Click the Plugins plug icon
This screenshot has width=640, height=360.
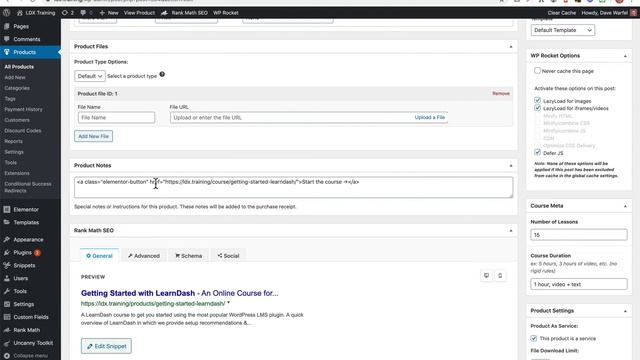(x=7, y=253)
